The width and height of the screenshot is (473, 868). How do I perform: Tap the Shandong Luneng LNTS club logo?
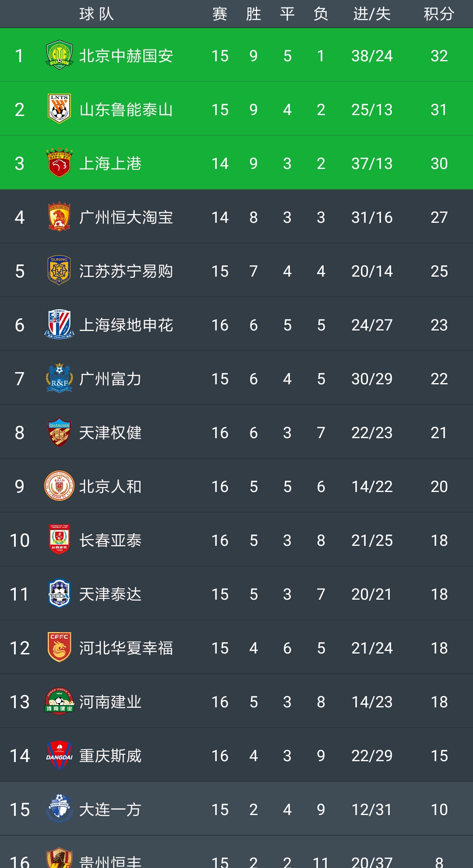[x=59, y=109]
